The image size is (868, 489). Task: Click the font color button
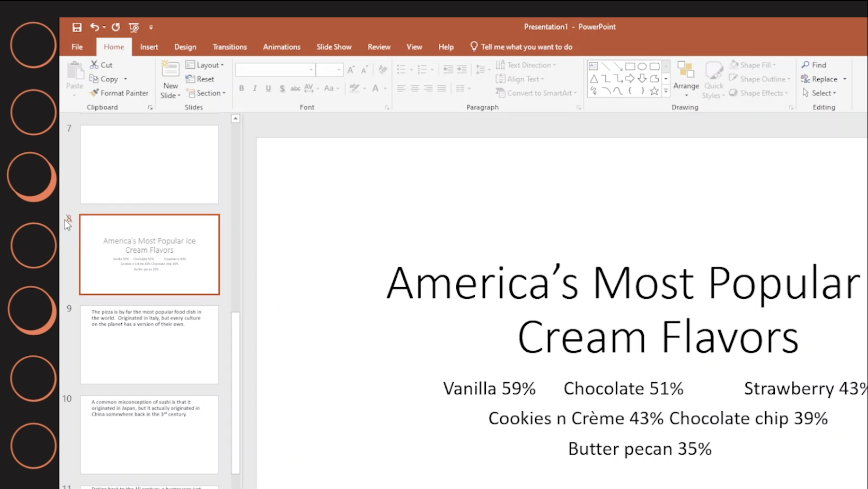tap(375, 89)
